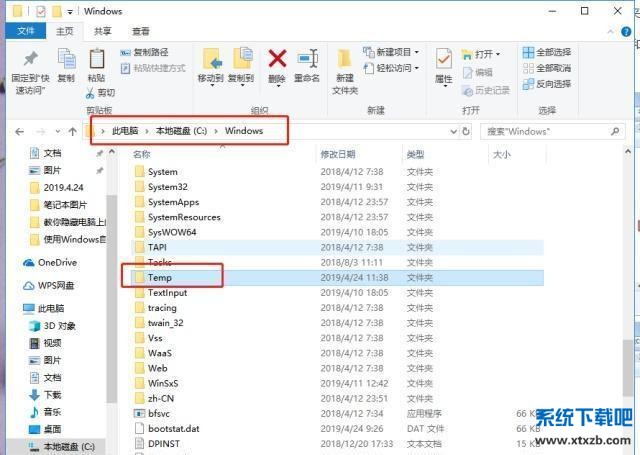Open the 文件 (File) menu tab
The width and height of the screenshot is (640, 455).
26,32
